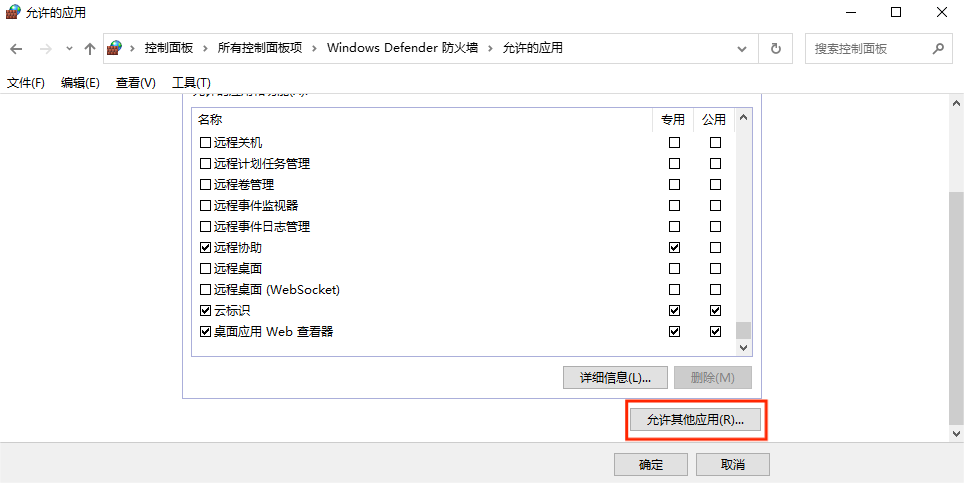
Task: Click the 公用 column header
Action: point(714,119)
